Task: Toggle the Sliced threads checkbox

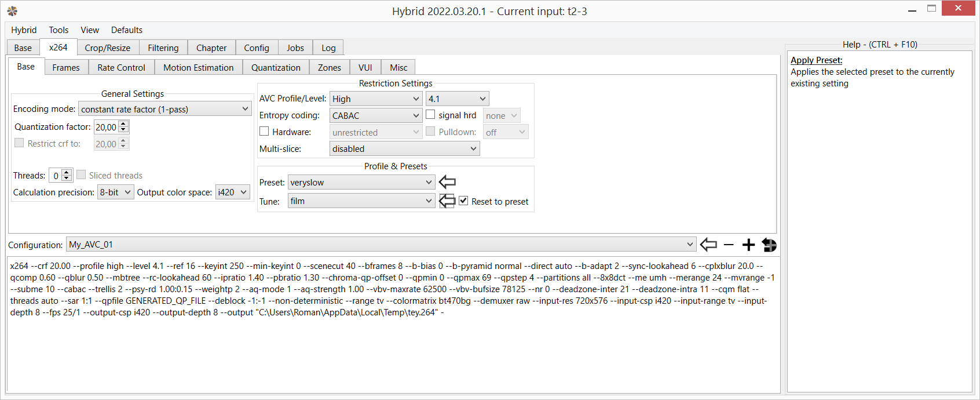Action: point(81,175)
